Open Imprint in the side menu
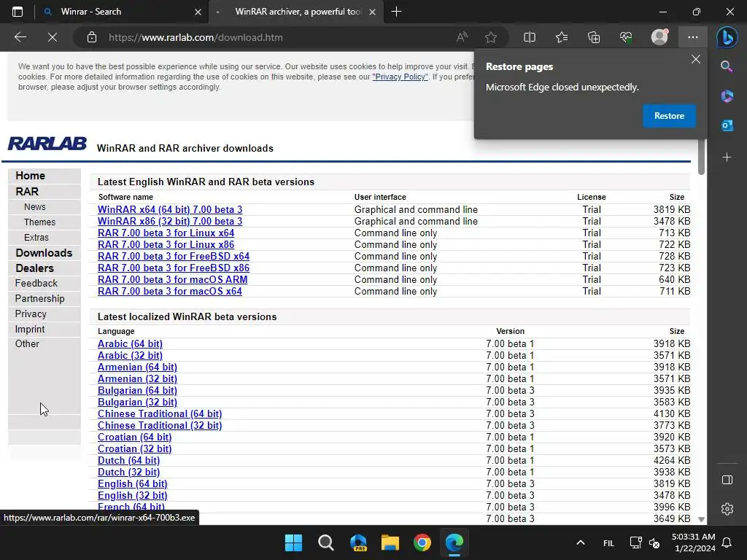This screenshot has width=747, height=560. (x=29, y=329)
